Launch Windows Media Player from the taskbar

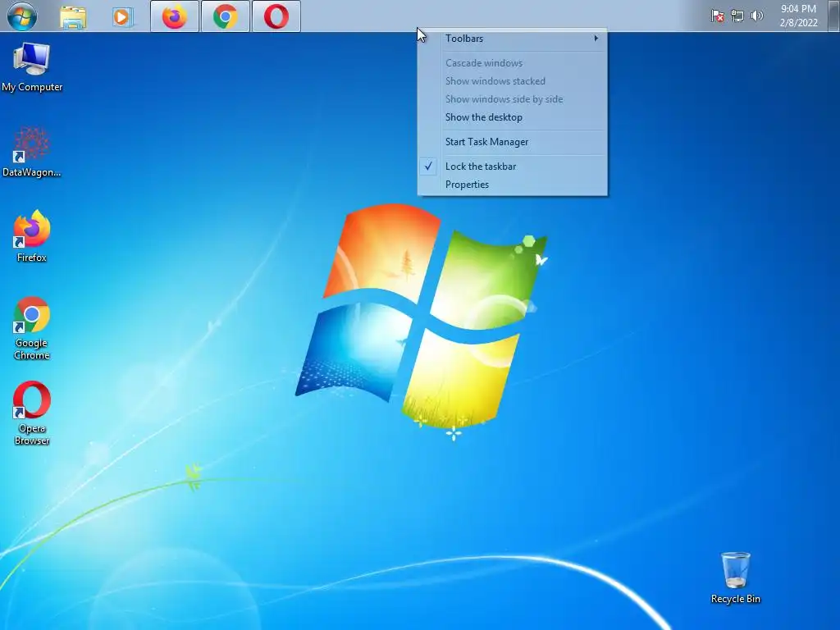(122, 16)
